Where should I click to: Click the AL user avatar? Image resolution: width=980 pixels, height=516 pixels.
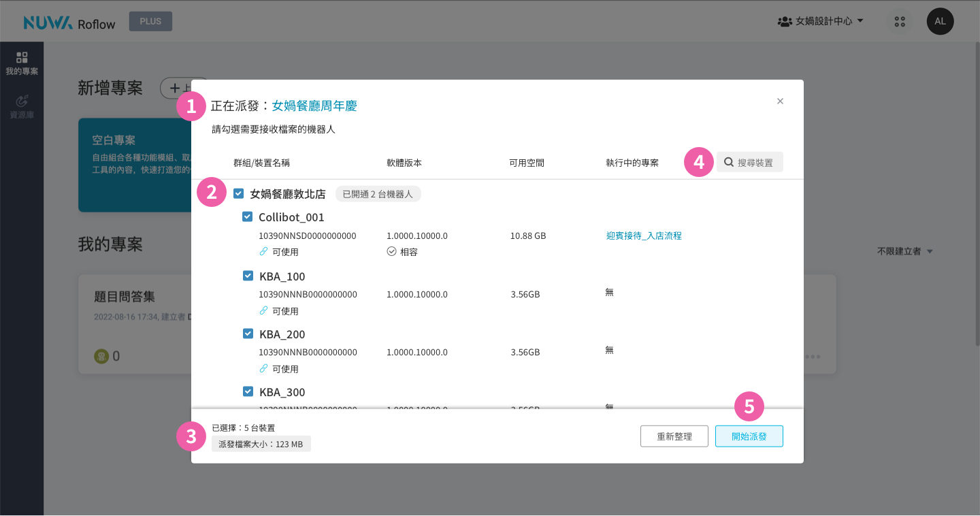(940, 22)
